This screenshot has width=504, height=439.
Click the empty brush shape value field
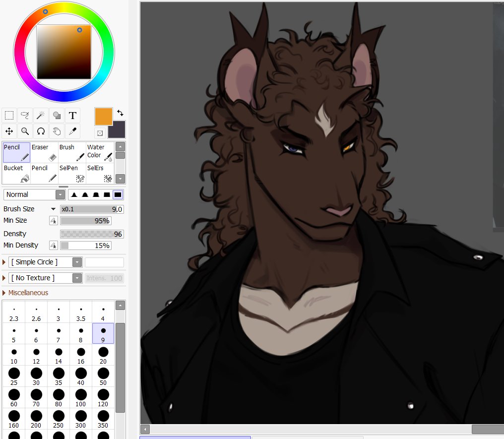[x=105, y=262]
